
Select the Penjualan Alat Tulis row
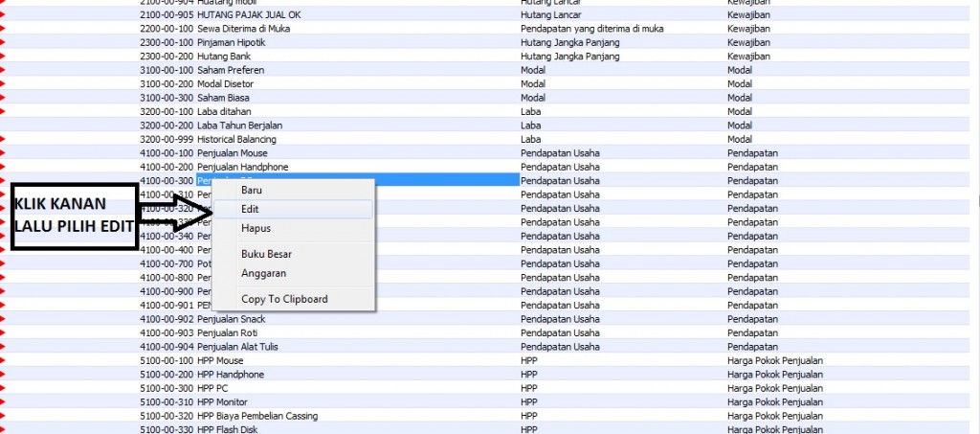click(x=237, y=347)
